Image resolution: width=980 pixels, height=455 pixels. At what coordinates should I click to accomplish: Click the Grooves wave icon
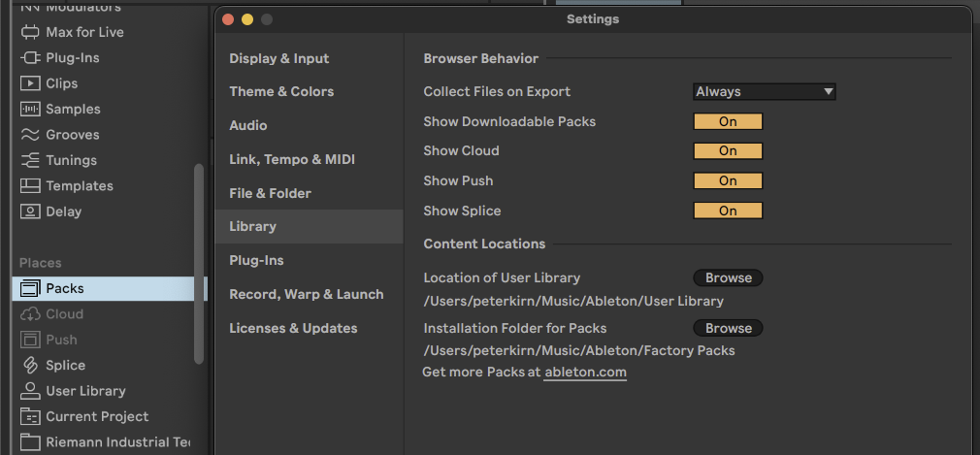(x=30, y=135)
